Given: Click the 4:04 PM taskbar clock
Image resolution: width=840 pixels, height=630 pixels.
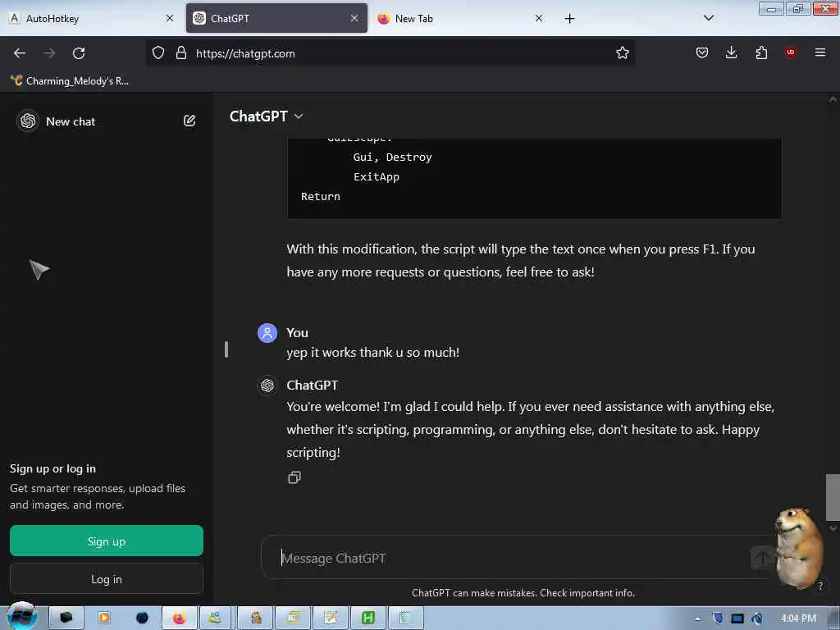Looking at the screenshot, I should pyautogui.click(x=797, y=619).
